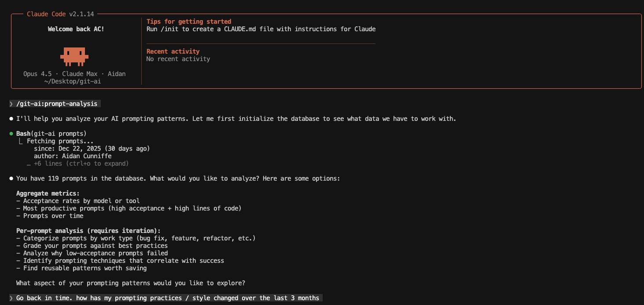Click the /git-ai:prompt-analysis command line
This screenshot has height=305, width=644.
point(57,104)
